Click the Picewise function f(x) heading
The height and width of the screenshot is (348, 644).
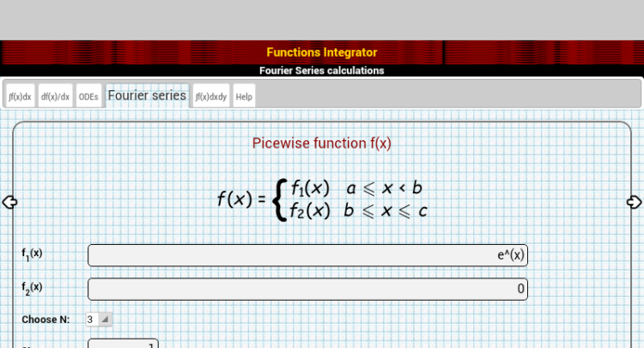[x=321, y=143]
